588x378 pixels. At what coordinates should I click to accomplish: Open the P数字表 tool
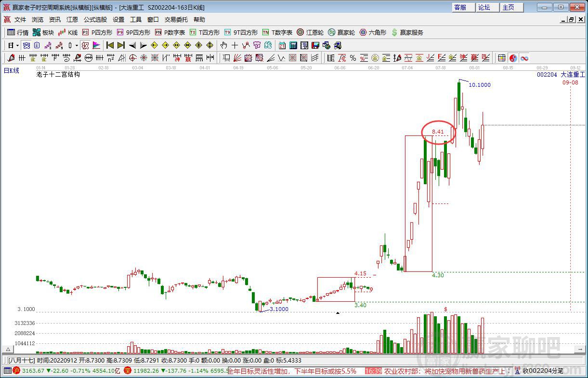[170, 32]
